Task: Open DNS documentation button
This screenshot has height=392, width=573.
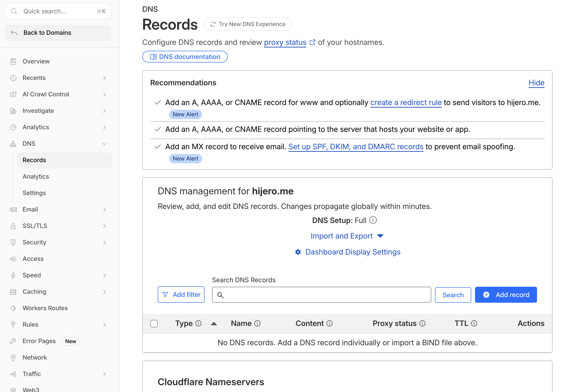Action: click(185, 57)
